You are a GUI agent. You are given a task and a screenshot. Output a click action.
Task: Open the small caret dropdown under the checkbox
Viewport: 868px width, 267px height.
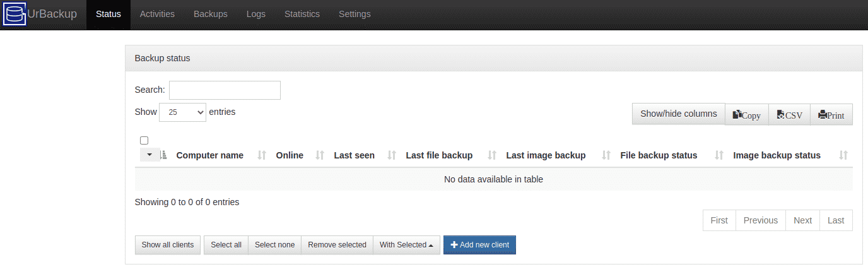click(150, 155)
